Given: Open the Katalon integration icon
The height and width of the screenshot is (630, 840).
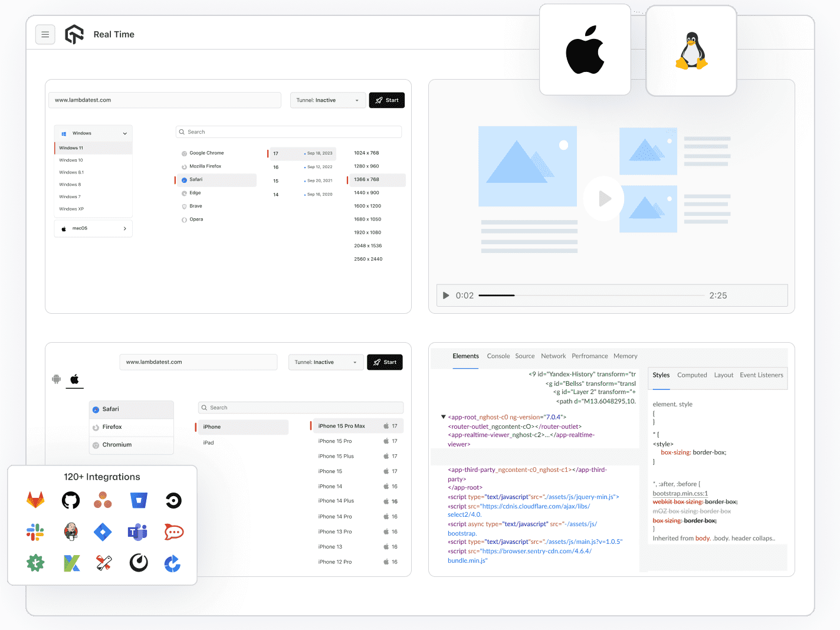Looking at the screenshot, I should pos(71,563).
